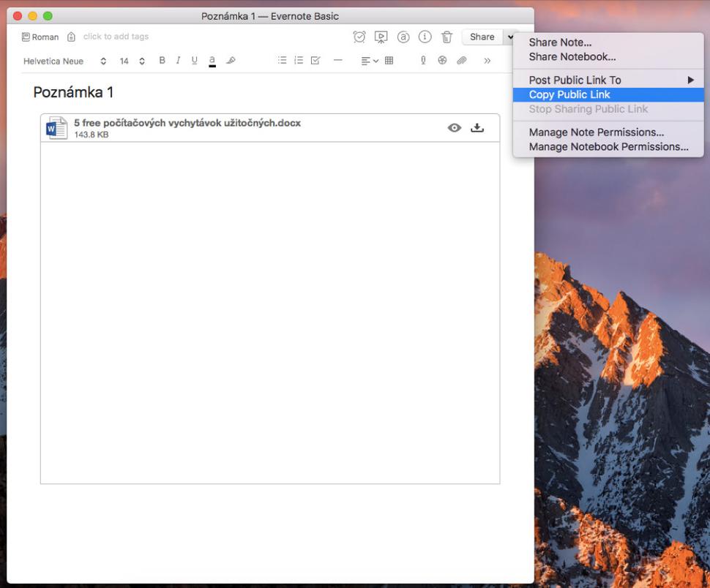Apply italic formatting

[179, 60]
